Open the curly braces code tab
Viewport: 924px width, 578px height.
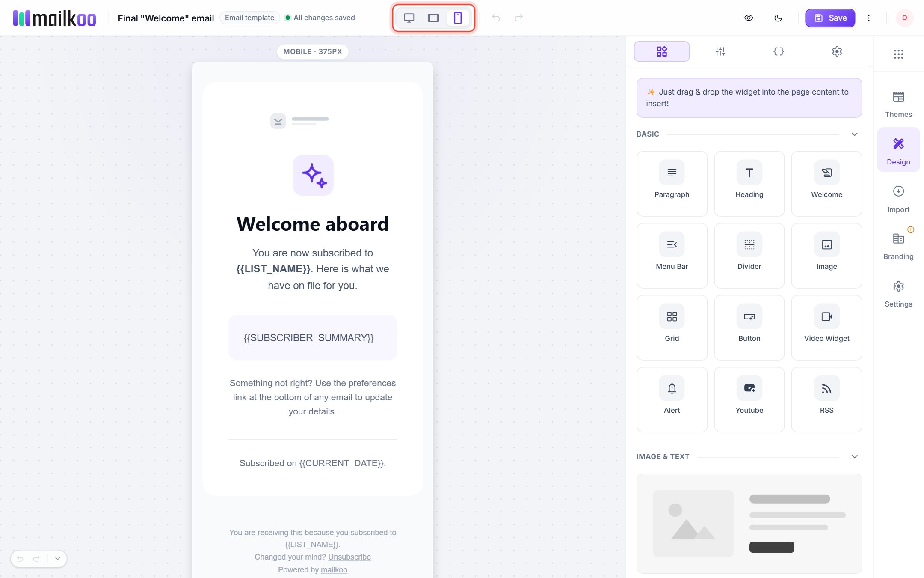click(x=779, y=51)
